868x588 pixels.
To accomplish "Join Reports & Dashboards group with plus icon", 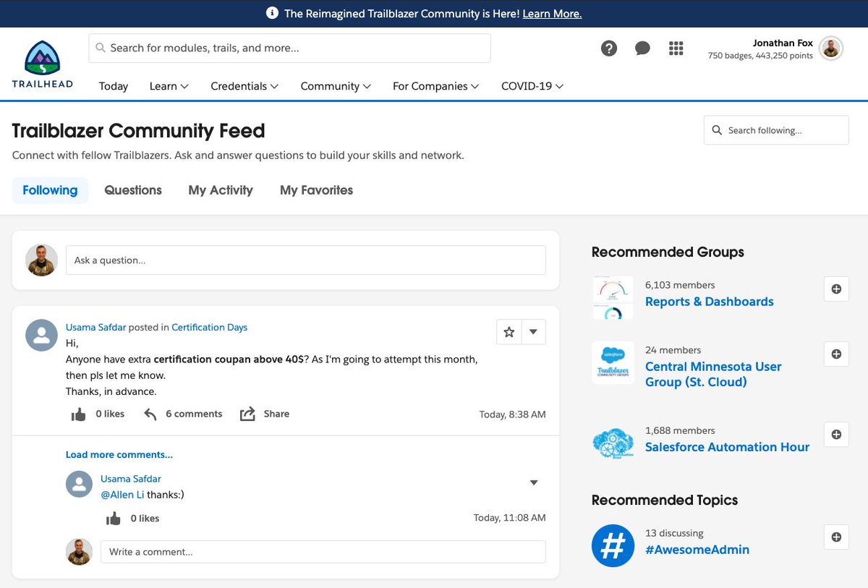I will click(x=836, y=289).
